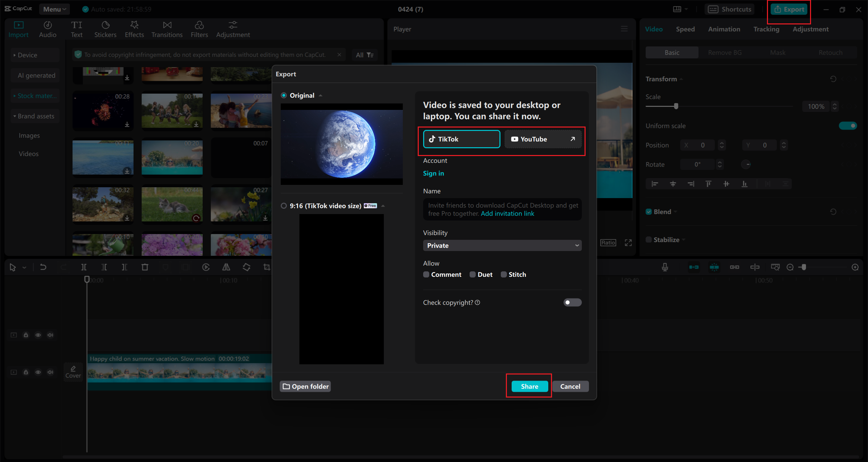
Task: Expand the Stabilize section
Action: point(684,239)
